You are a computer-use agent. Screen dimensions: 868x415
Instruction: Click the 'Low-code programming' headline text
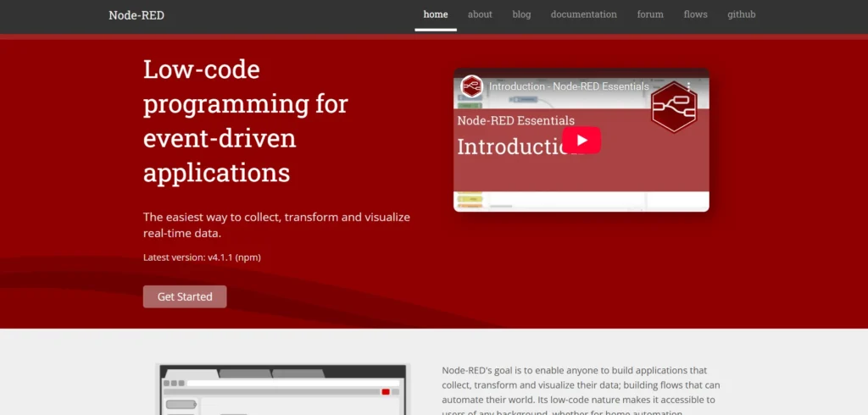246,121
